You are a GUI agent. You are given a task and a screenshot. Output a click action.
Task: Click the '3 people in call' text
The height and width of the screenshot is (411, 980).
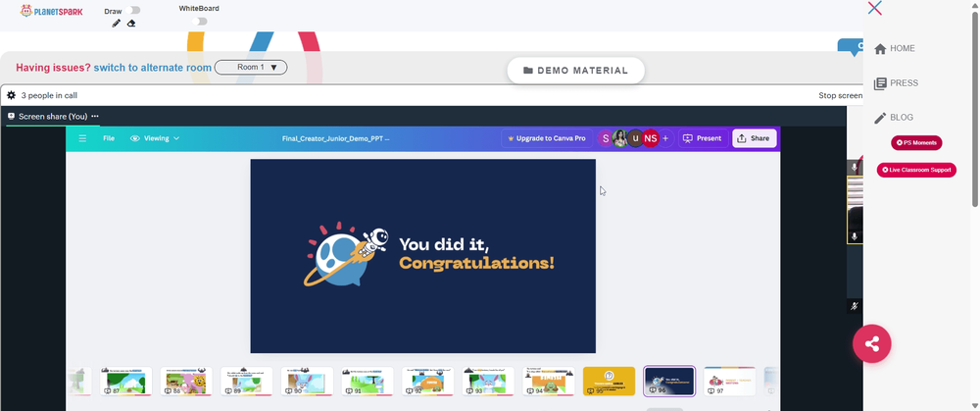pos(49,96)
